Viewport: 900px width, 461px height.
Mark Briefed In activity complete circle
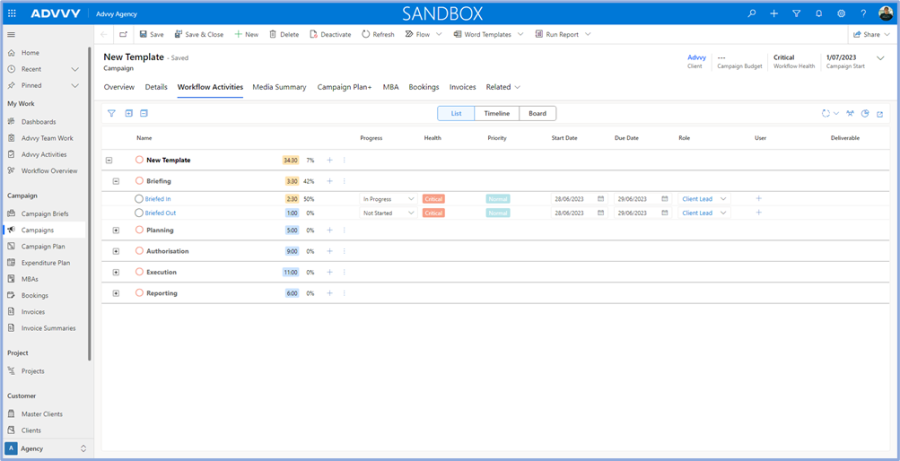pos(139,199)
